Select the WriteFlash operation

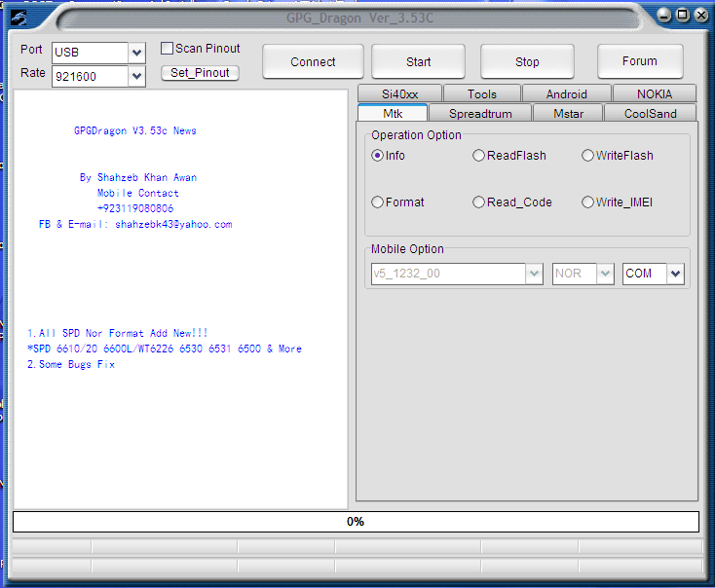point(587,156)
